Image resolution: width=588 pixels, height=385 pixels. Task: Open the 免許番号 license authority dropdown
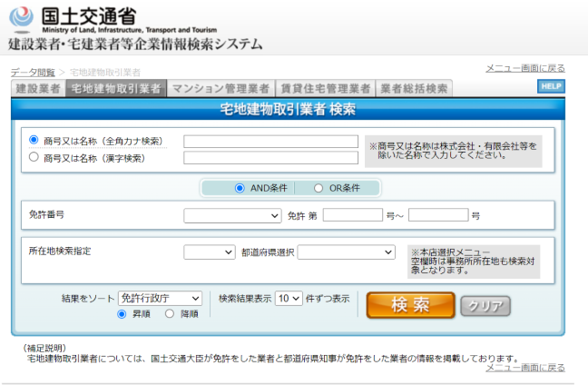[232, 216]
